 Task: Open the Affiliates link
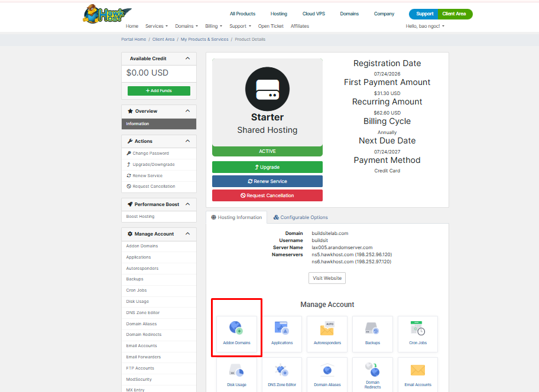[x=300, y=26]
